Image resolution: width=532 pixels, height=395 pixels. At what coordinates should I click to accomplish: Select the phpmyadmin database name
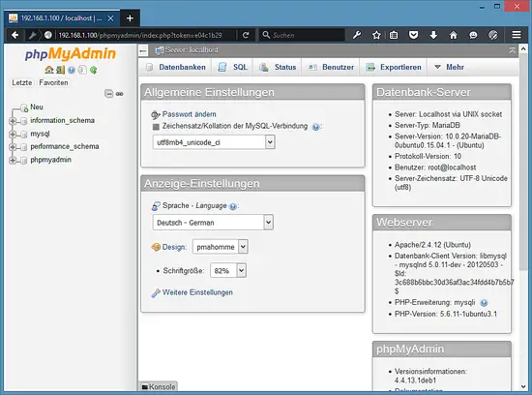coord(51,160)
